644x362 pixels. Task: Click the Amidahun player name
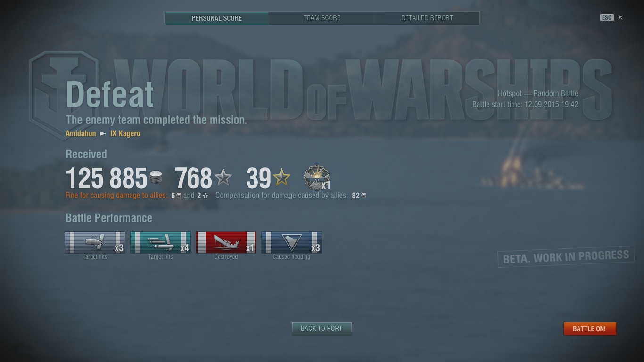(81, 133)
